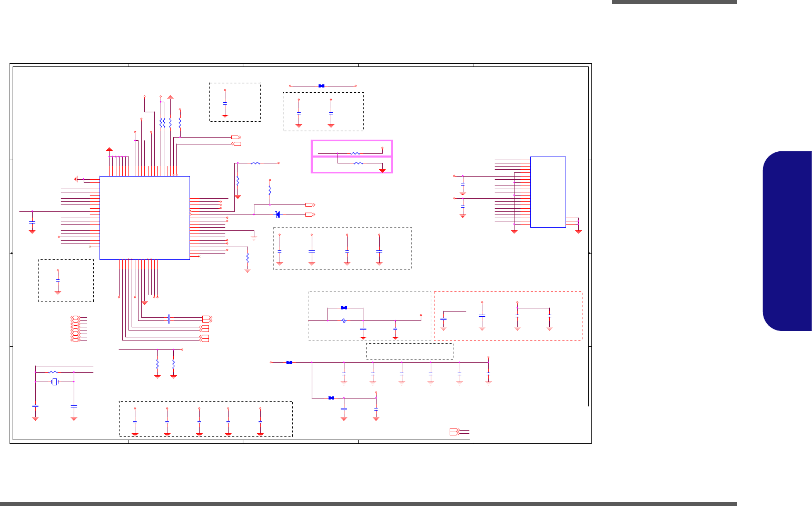812x506 pixels.
Task: Select inline capacitor on IC output bus
Action: click(169, 318)
